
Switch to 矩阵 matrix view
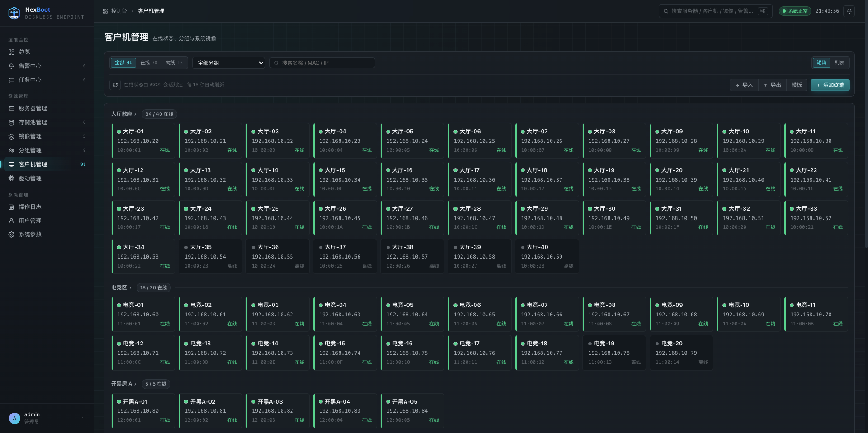tap(821, 63)
